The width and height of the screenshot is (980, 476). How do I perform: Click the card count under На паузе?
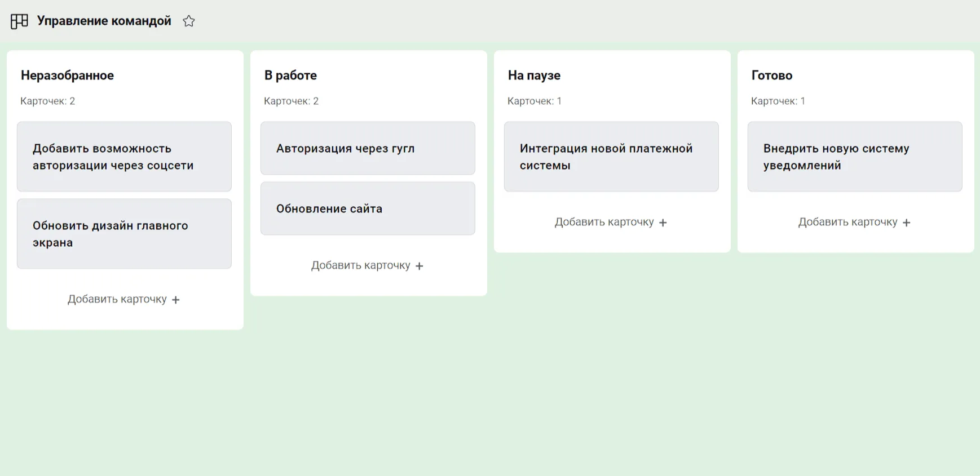[535, 101]
